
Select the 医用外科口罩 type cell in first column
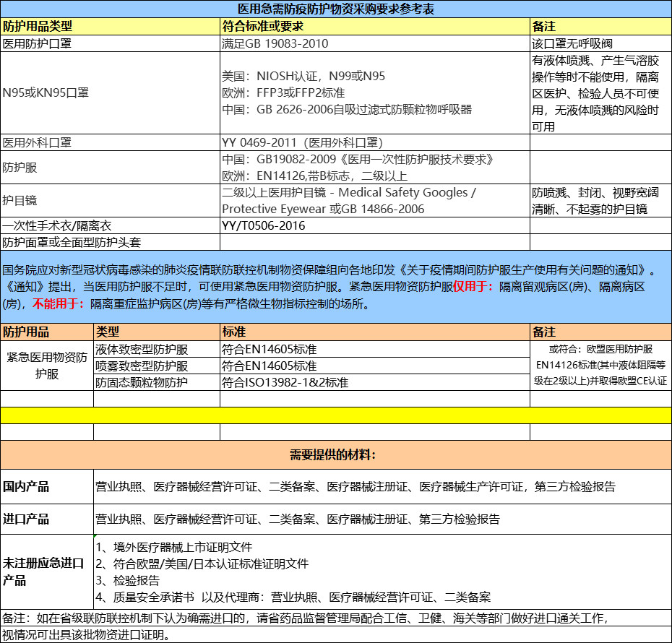coord(110,142)
